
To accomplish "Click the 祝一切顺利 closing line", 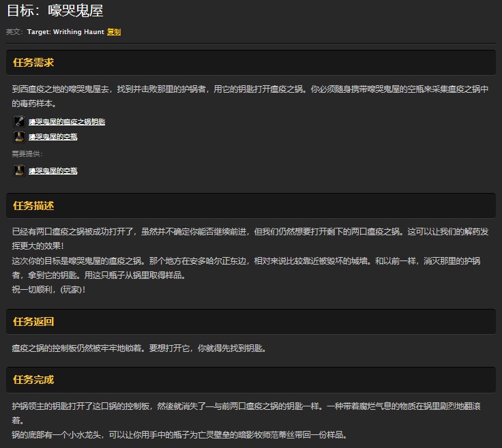I will pyautogui.click(x=49, y=289).
